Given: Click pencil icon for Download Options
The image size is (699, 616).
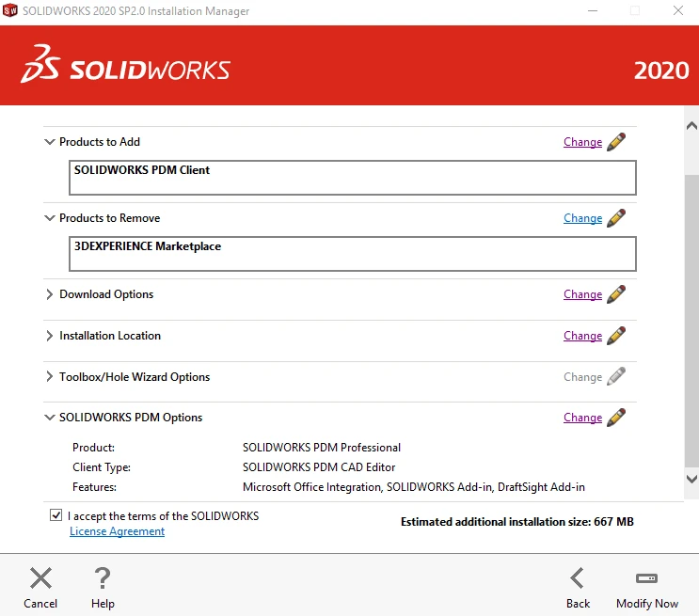Looking at the screenshot, I should [x=616, y=294].
